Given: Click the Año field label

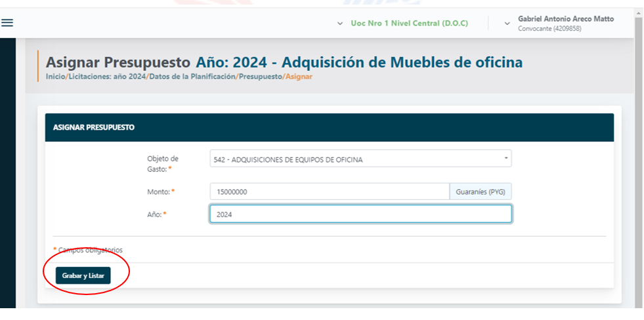Looking at the screenshot, I should tap(156, 214).
